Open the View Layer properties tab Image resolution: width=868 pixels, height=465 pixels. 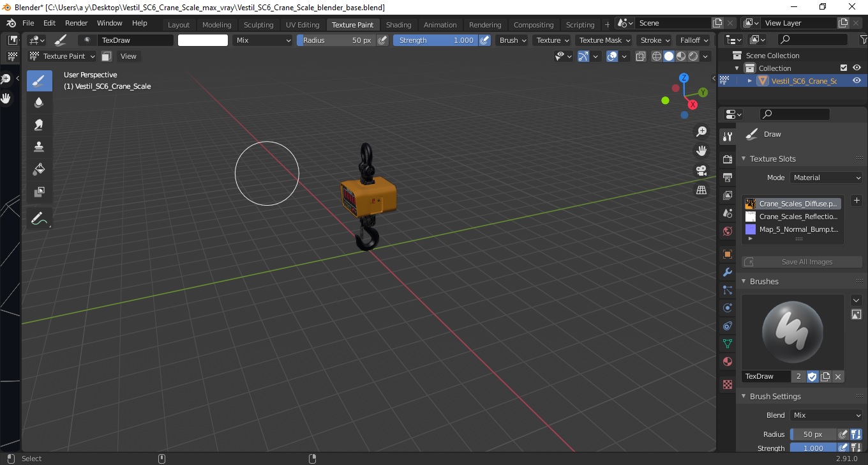(x=727, y=195)
